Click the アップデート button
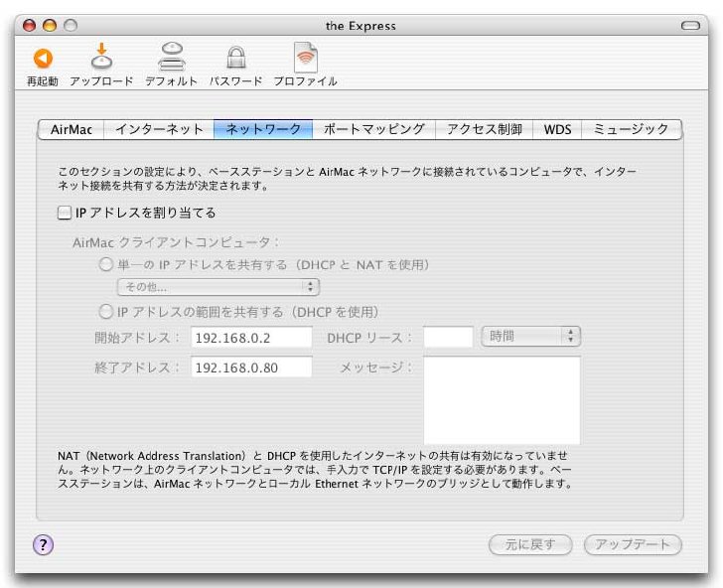 coord(633,544)
